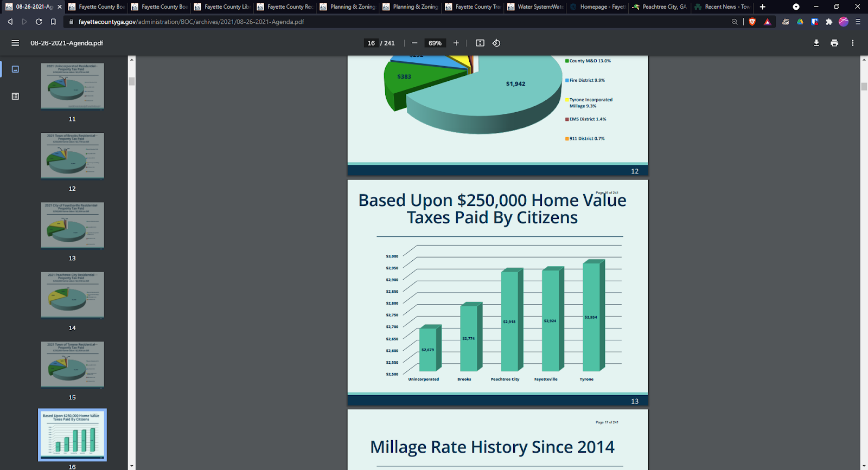Open the PDF viewer more actions menu
Screen dimensions: 868x470
852,43
